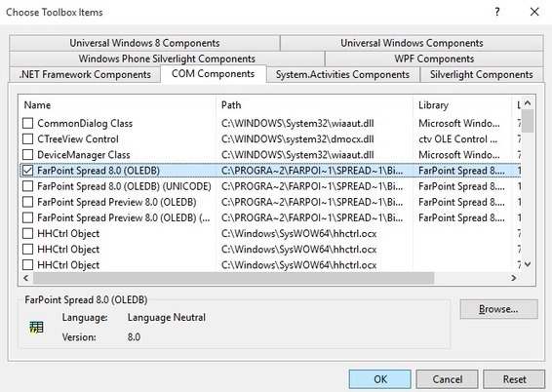Image resolution: width=552 pixels, height=392 pixels.
Task: Click the horizontal scrollbar thumb
Action: [233, 278]
